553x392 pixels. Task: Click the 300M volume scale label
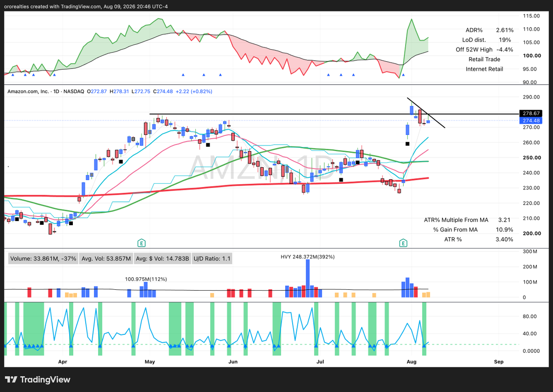531,252
